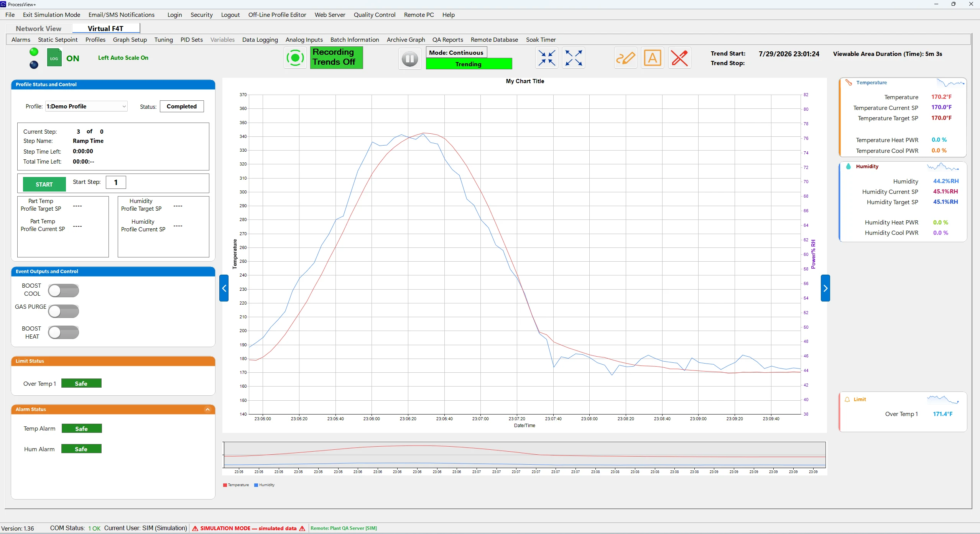Open the File menu
The image size is (980, 534).
(x=10, y=15)
